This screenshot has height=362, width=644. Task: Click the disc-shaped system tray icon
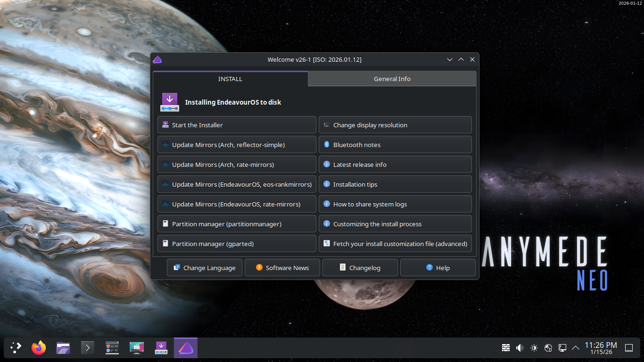(x=548, y=348)
